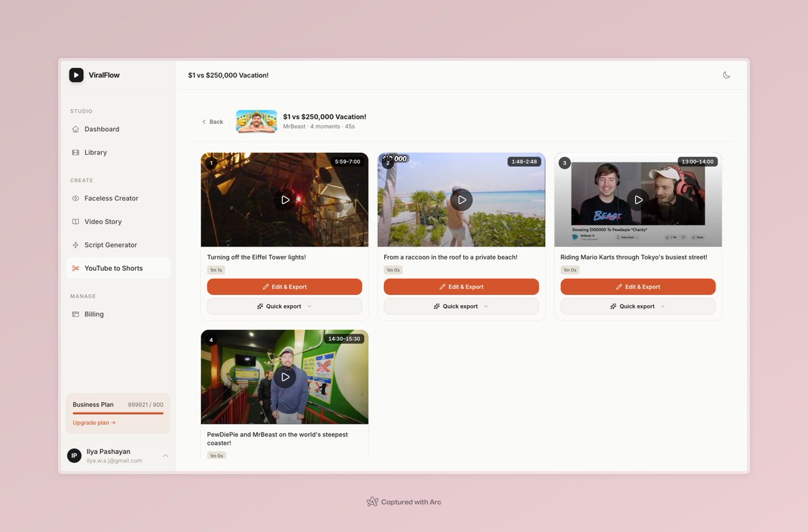Click the Upgrade plan link
The height and width of the screenshot is (532, 808).
point(94,423)
